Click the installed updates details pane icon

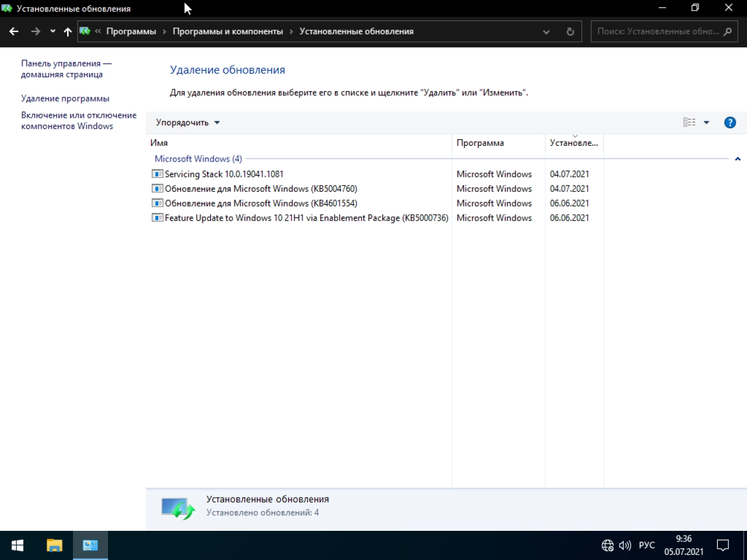tap(178, 509)
